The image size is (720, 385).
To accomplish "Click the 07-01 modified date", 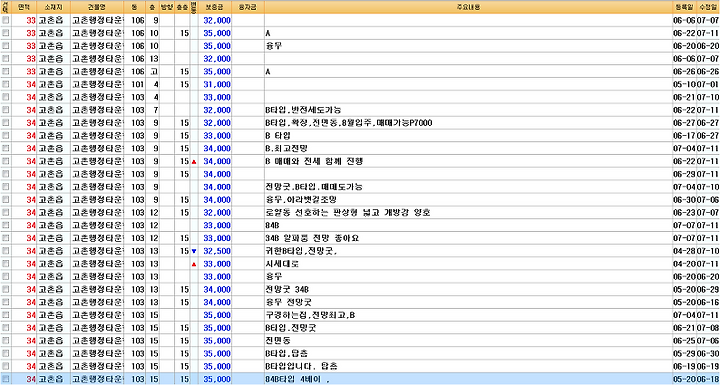I will pos(708,85).
